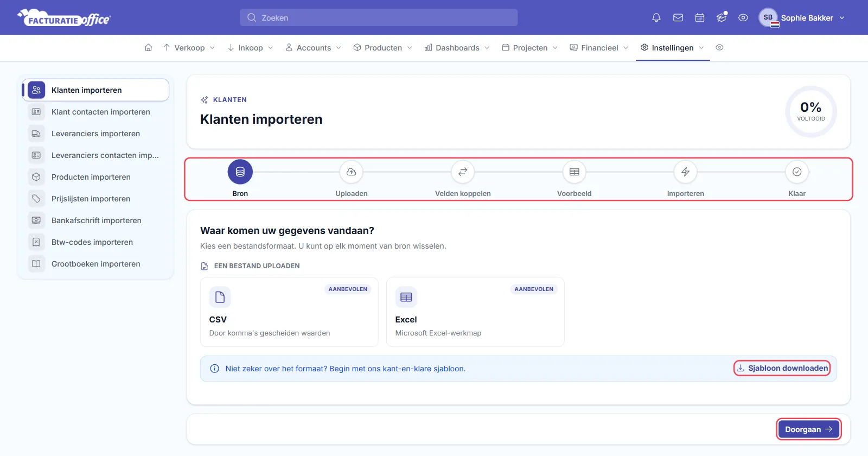Click the Inkoop chevron arrow

270,48
